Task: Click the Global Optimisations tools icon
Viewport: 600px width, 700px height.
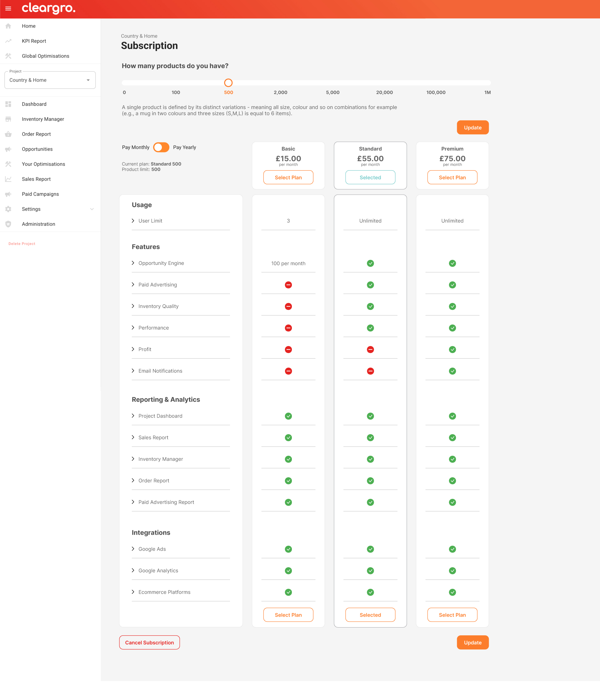Action: coord(8,56)
